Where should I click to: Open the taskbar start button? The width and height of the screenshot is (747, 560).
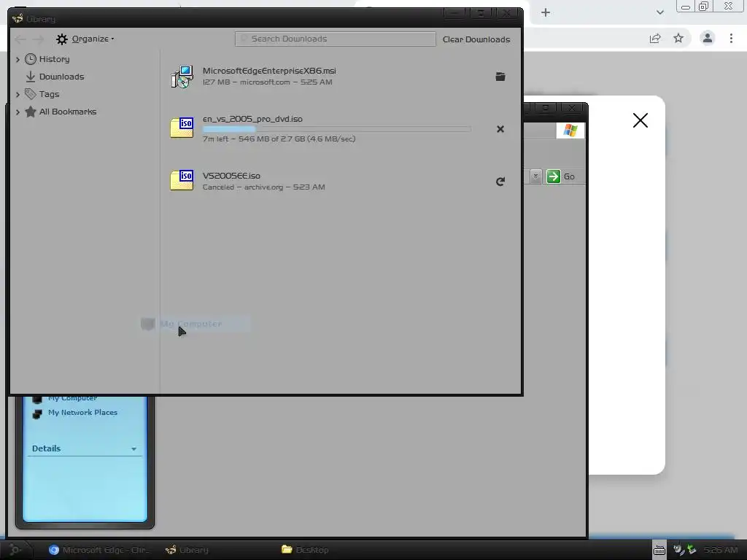(15, 550)
